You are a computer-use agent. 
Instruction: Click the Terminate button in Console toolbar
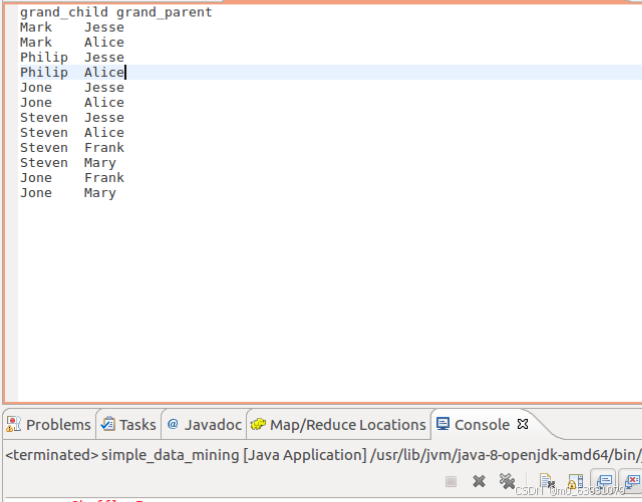[x=451, y=482]
